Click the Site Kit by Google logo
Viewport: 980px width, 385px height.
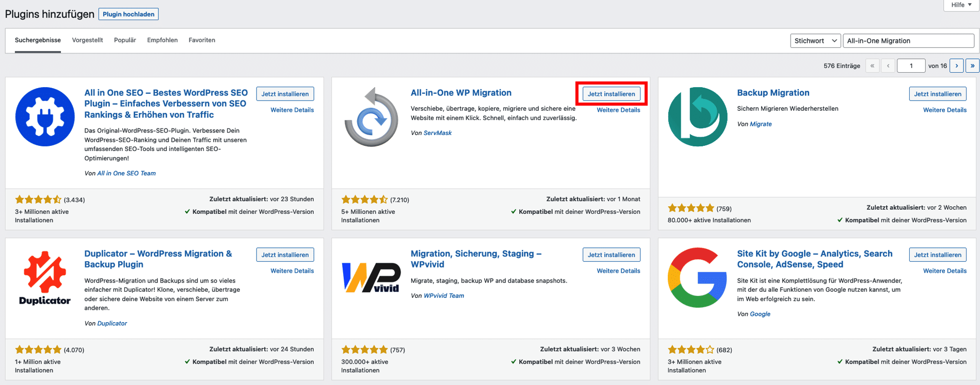(698, 277)
